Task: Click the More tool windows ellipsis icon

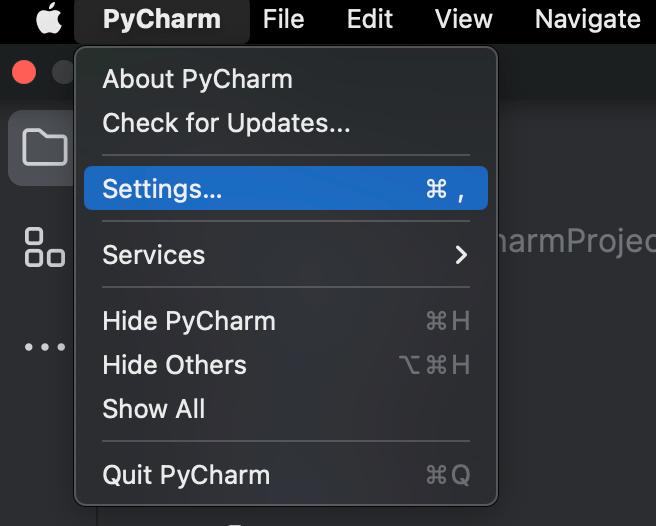Action: click(44, 347)
